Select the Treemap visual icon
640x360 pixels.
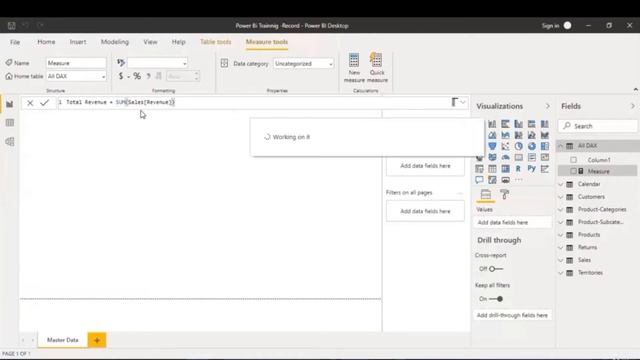point(544,146)
